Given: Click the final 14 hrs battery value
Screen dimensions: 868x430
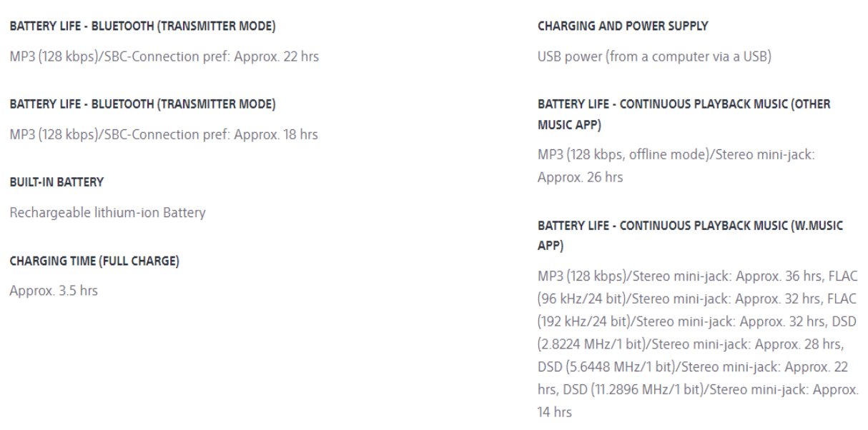Looking at the screenshot, I should (555, 413).
